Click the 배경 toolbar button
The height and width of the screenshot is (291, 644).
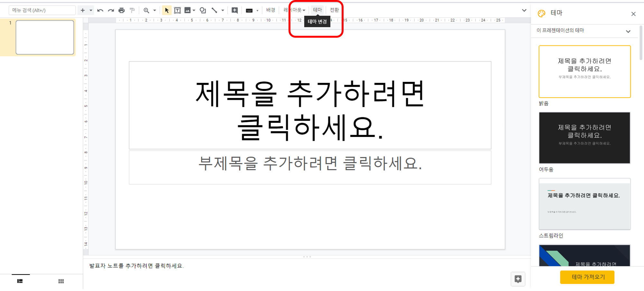[270, 10]
